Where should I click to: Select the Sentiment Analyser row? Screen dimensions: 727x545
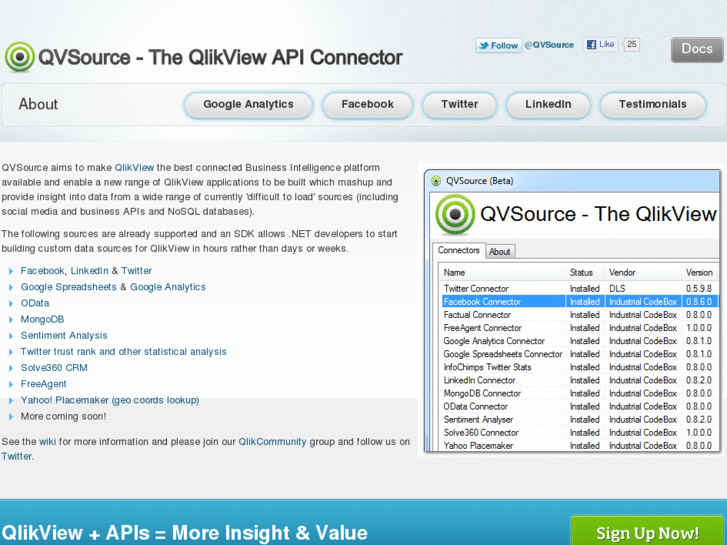[579, 419]
